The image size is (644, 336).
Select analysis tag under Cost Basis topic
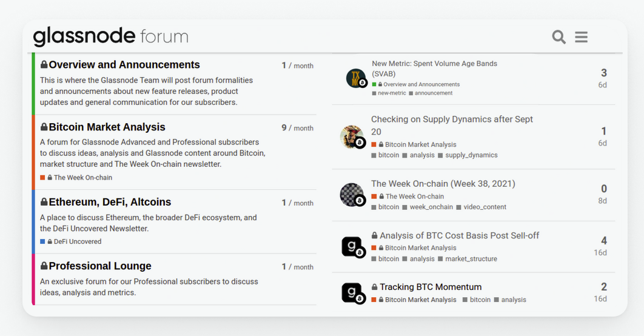pos(418,259)
